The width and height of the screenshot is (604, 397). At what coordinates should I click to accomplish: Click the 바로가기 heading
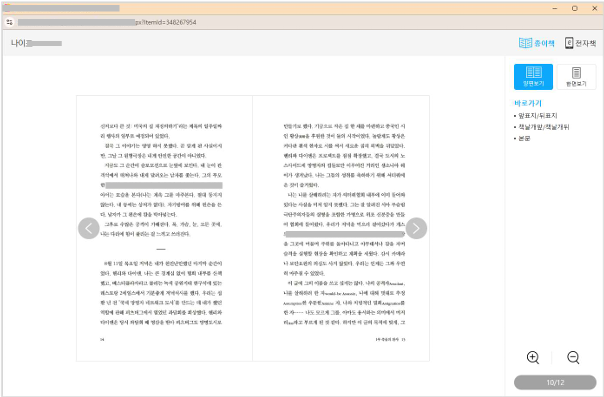pyautogui.click(x=527, y=103)
